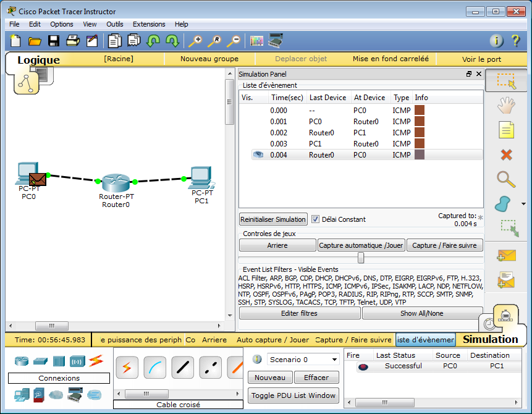Open the Edit menu
Screen dimensions: 532x414
coord(35,24)
